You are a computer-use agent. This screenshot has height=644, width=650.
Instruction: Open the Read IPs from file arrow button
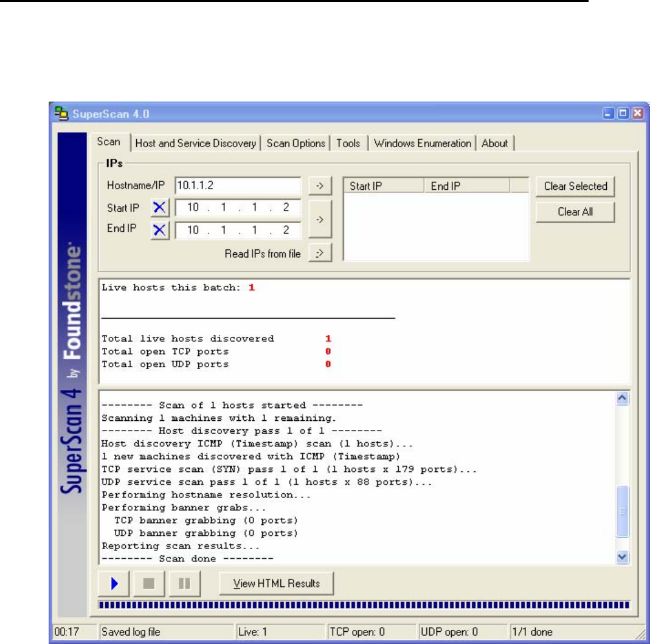[x=320, y=253]
